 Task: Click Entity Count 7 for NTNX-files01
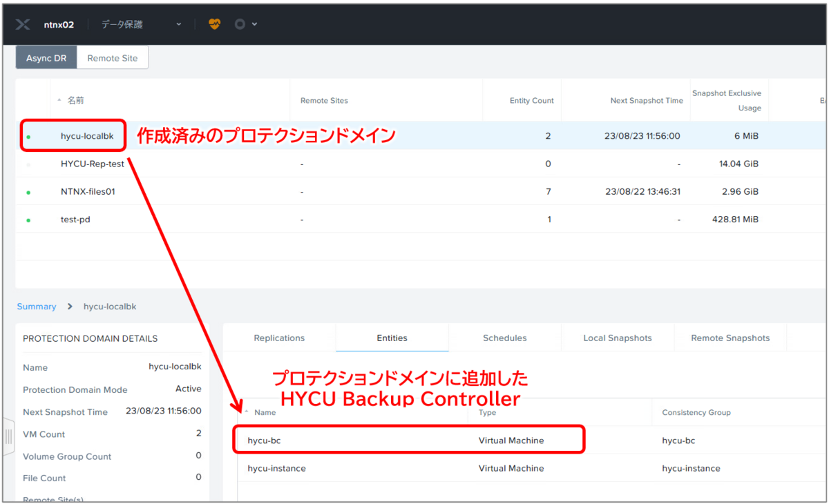pyautogui.click(x=549, y=192)
